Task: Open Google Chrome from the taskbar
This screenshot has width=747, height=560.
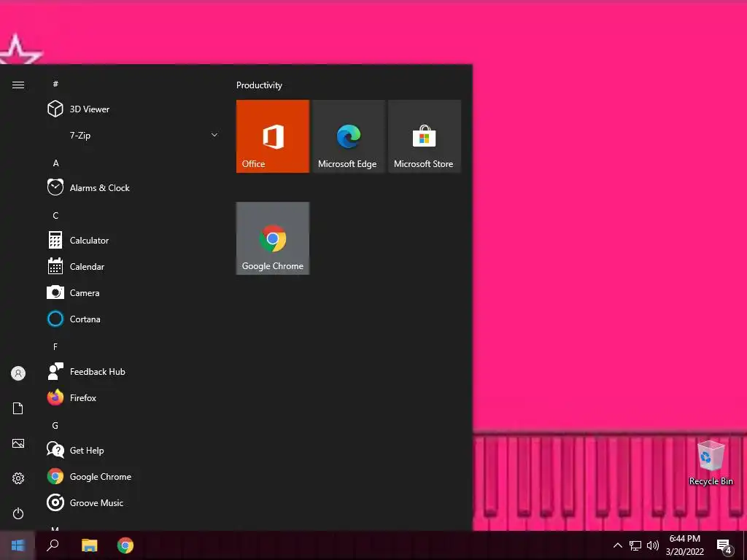Action: 125,545
